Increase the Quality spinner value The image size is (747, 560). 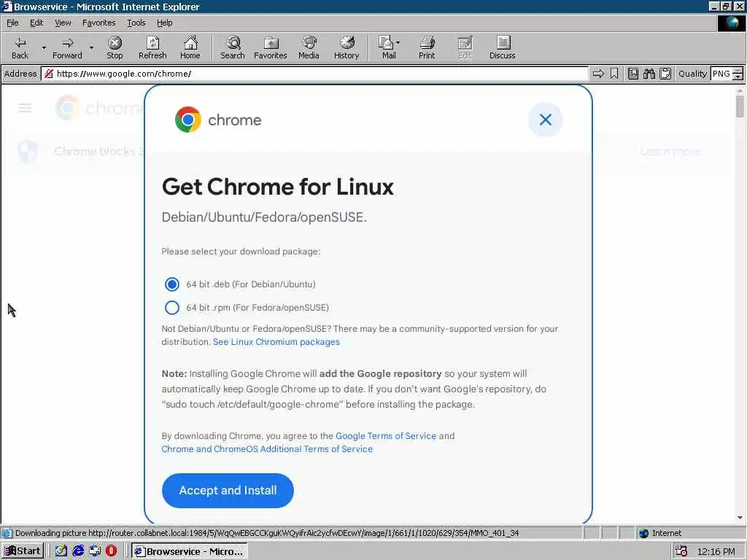(x=738, y=71)
